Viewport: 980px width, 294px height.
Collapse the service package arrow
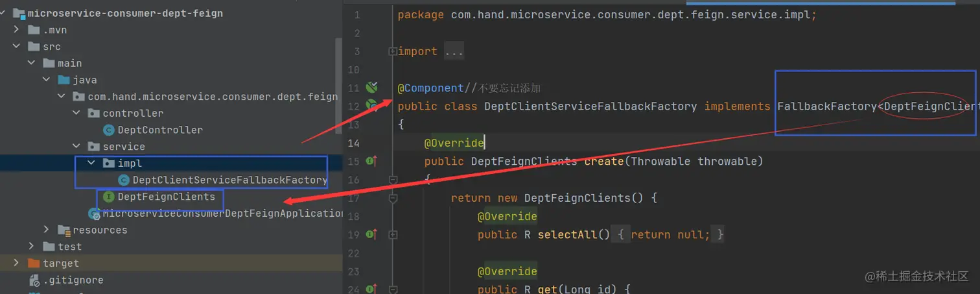click(x=76, y=147)
